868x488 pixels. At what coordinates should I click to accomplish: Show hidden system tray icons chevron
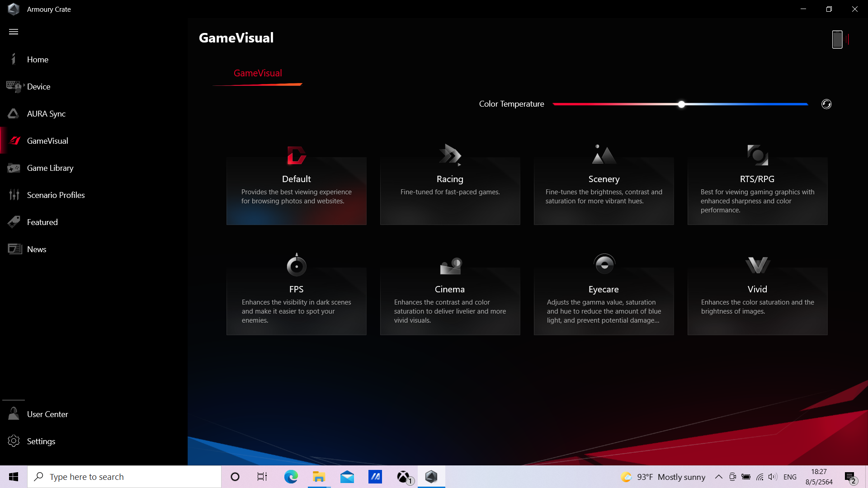pyautogui.click(x=718, y=477)
